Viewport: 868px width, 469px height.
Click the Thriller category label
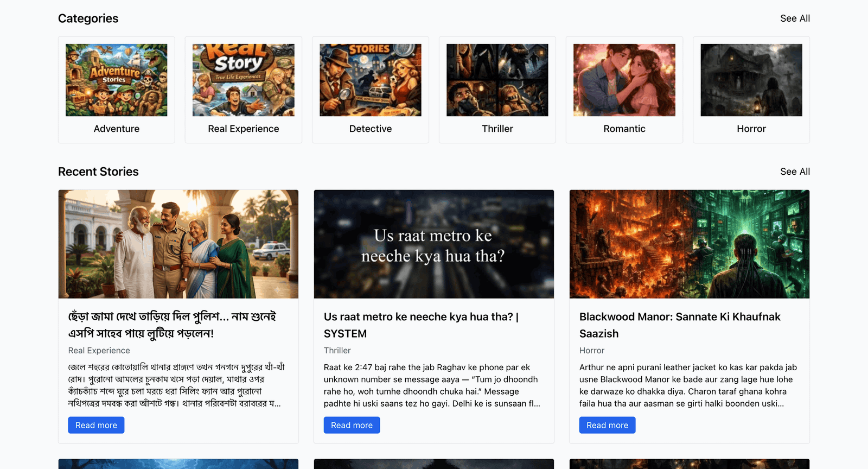point(497,129)
